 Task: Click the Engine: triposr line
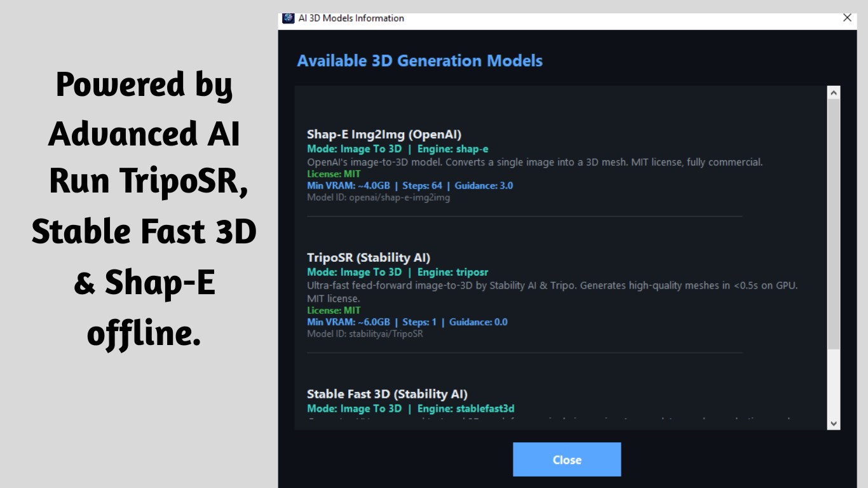click(x=398, y=272)
